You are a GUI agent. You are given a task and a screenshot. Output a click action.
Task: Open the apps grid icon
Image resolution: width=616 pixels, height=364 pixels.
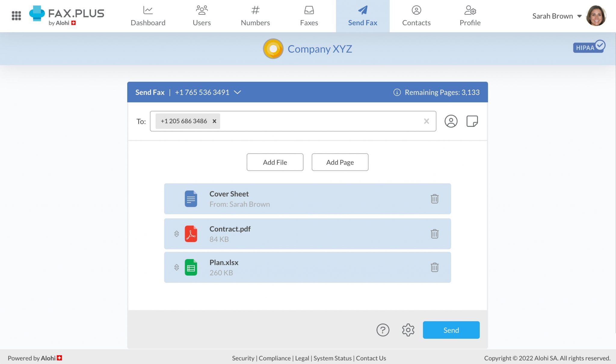[x=17, y=16]
